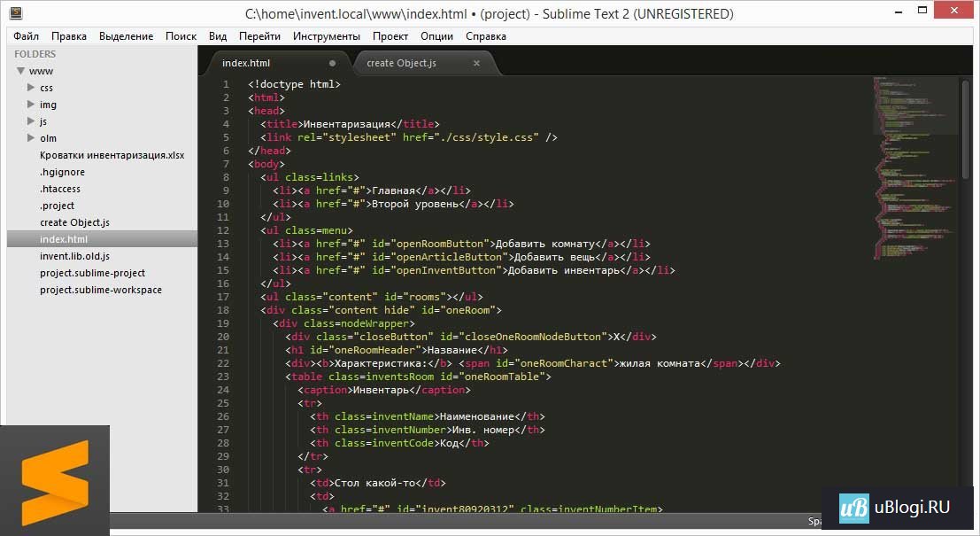This screenshot has width=980, height=536.
Task: Click the large Sublime Text logo
Action: click(x=55, y=481)
